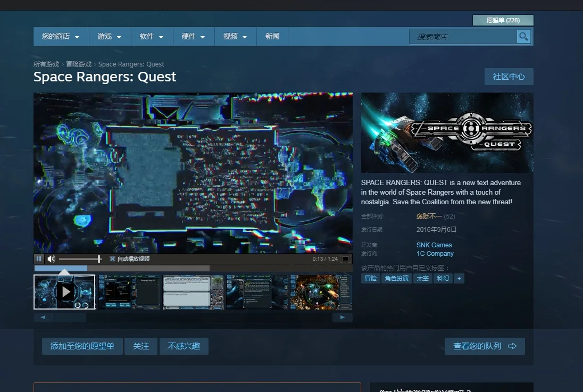Open the second screenshot thumbnail

coord(129,292)
